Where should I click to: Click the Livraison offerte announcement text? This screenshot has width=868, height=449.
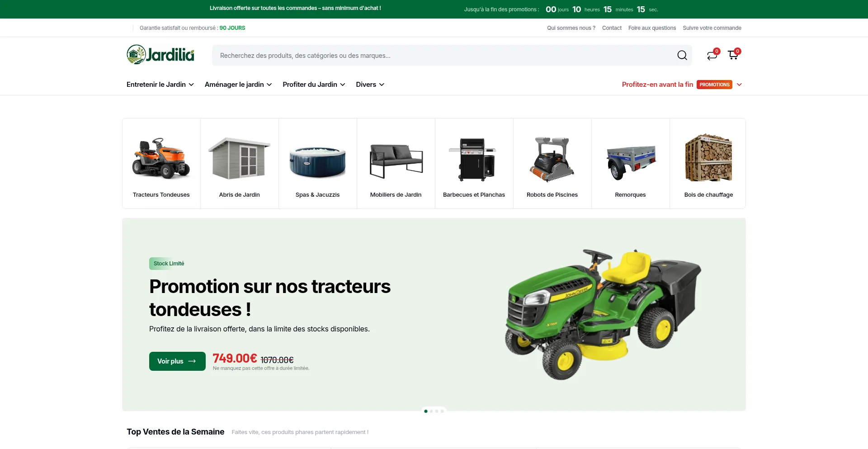tap(295, 8)
